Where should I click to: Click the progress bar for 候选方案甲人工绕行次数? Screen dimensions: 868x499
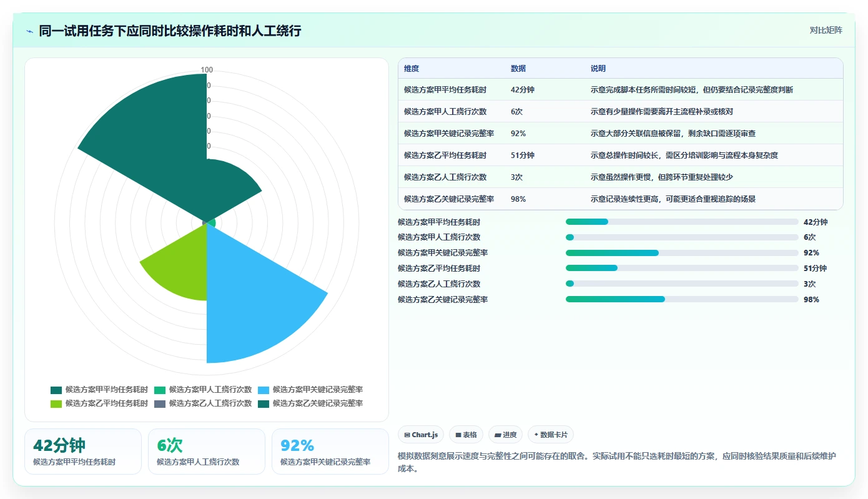point(682,237)
